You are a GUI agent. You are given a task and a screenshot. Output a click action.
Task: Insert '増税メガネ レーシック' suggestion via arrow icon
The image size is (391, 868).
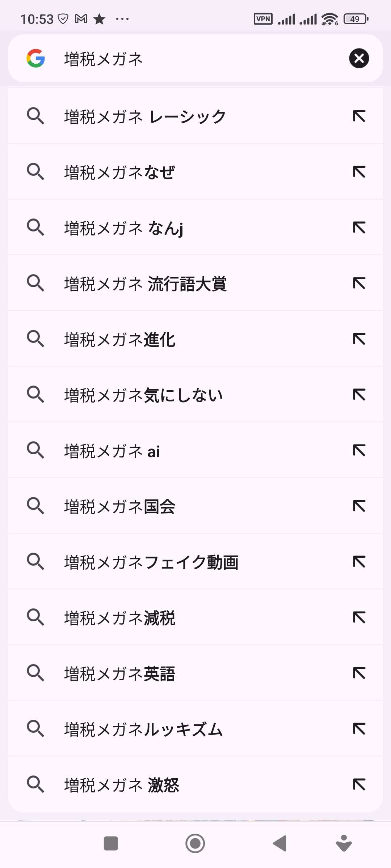point(359,116)
